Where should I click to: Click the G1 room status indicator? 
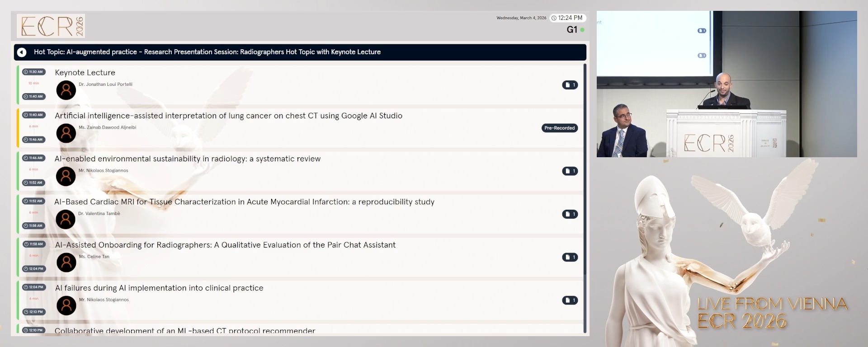coord(575,30)
